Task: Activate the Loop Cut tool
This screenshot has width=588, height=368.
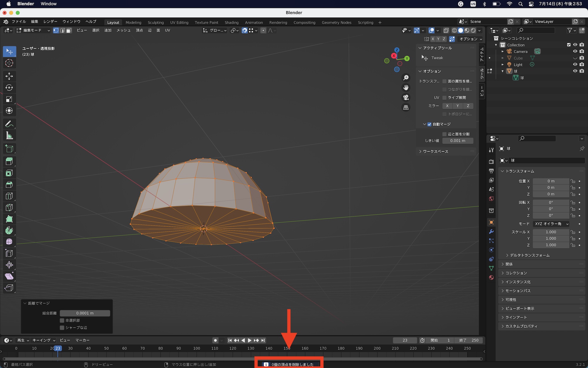Action: click(9, 196)
